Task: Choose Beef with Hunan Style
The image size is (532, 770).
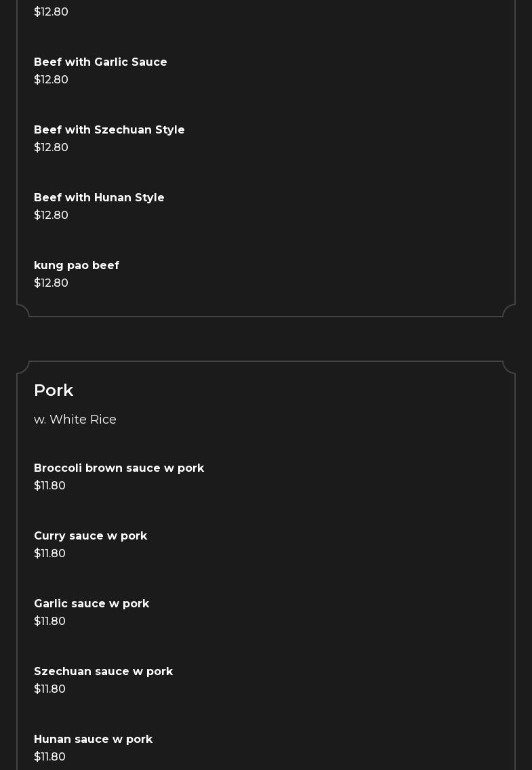Action: pos(99,197)
